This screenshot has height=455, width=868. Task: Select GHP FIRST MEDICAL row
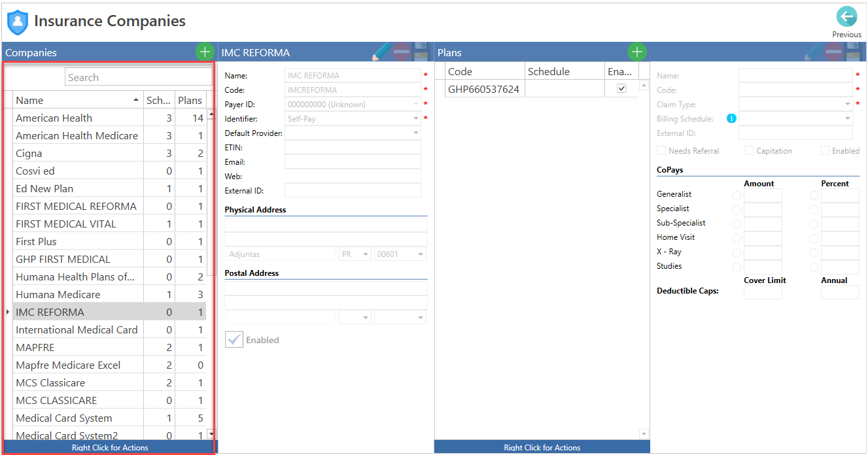pyautogui.click(x=109, y=259)
